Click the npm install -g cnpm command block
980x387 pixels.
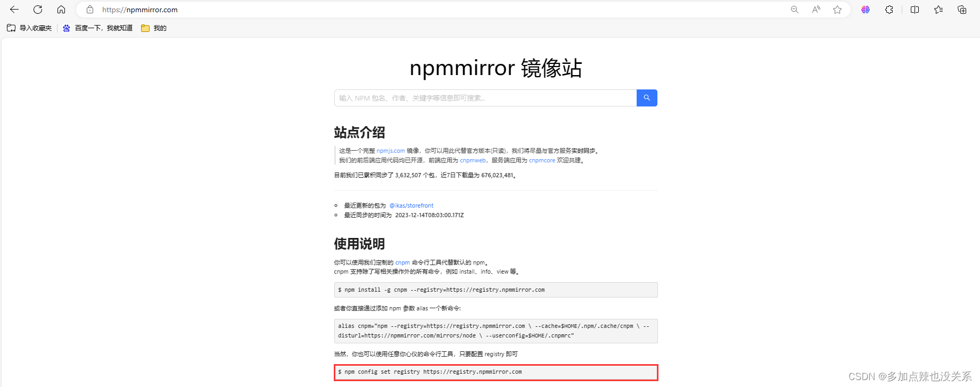click(496, 290)
